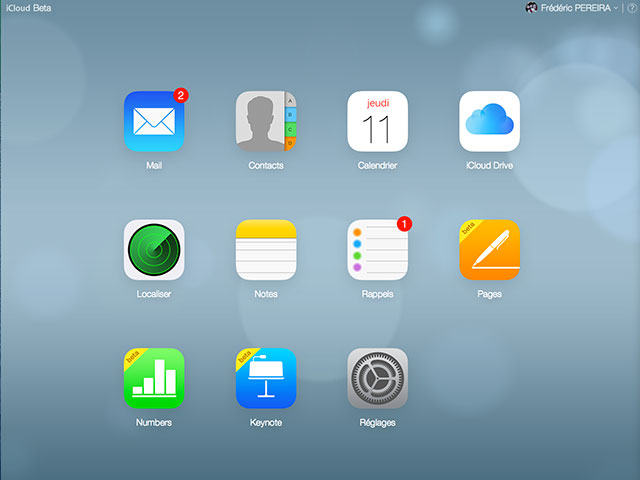Click the Numbers label text

click(154, 422)
